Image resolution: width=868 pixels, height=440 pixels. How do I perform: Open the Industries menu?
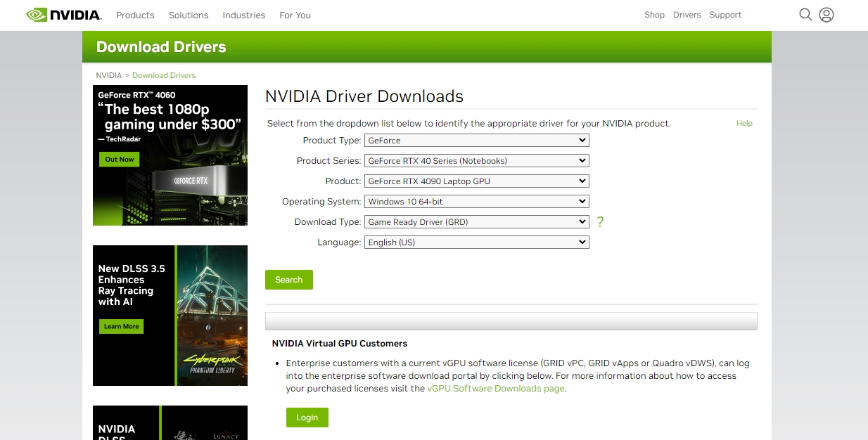(244, 15)
